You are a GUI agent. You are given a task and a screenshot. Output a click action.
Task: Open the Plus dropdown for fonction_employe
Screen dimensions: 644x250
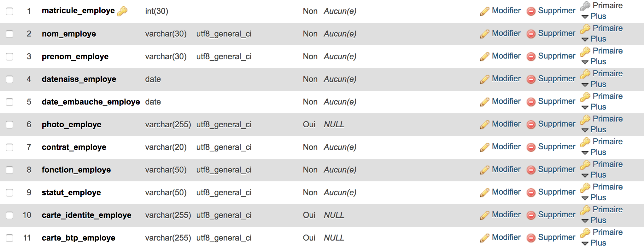(594, 175)
